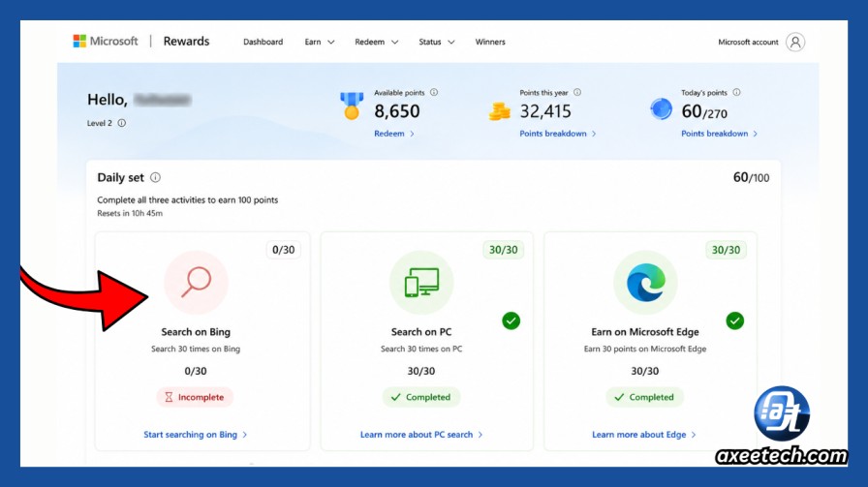
Task: Open the Microsoft logo link
Action: click(106, 41)
